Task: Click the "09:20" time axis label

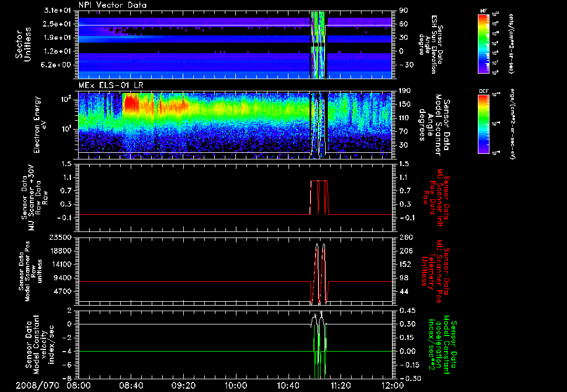Action: (x=183, y=386)
